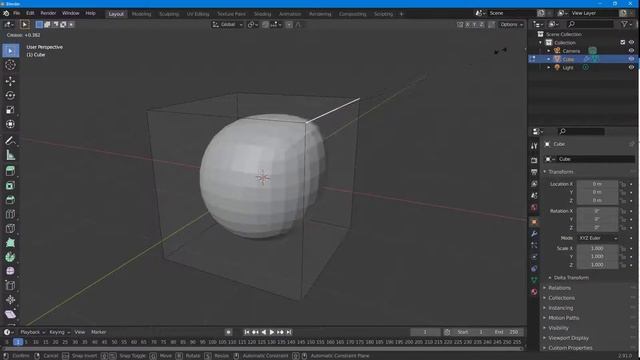The height and width of the screenshot is (360, 640).
Task: Choose the Spin tool
Action: [x=10, y=257]
